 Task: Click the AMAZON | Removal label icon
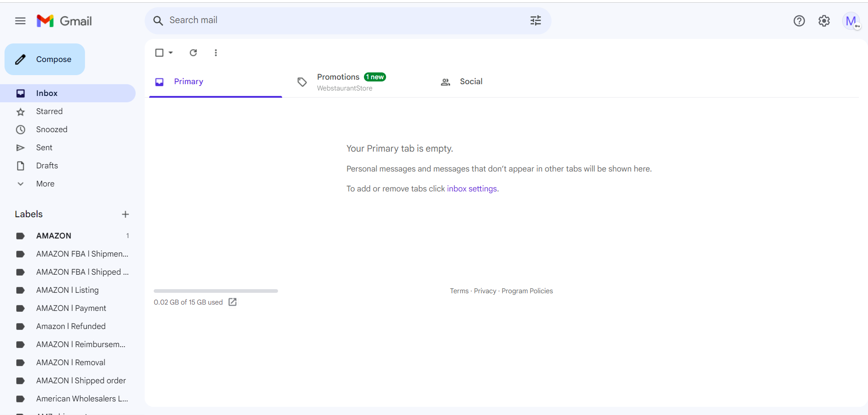tap(20, 363)
